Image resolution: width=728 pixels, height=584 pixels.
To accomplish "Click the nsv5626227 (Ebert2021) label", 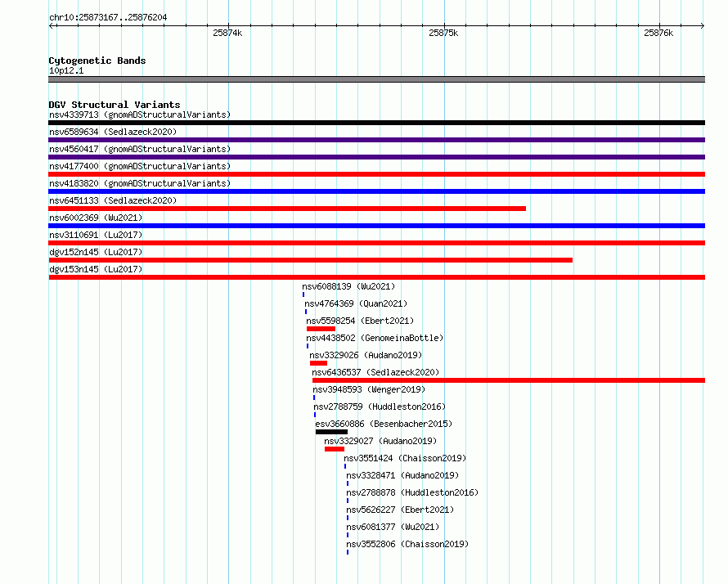I will 400,510.
